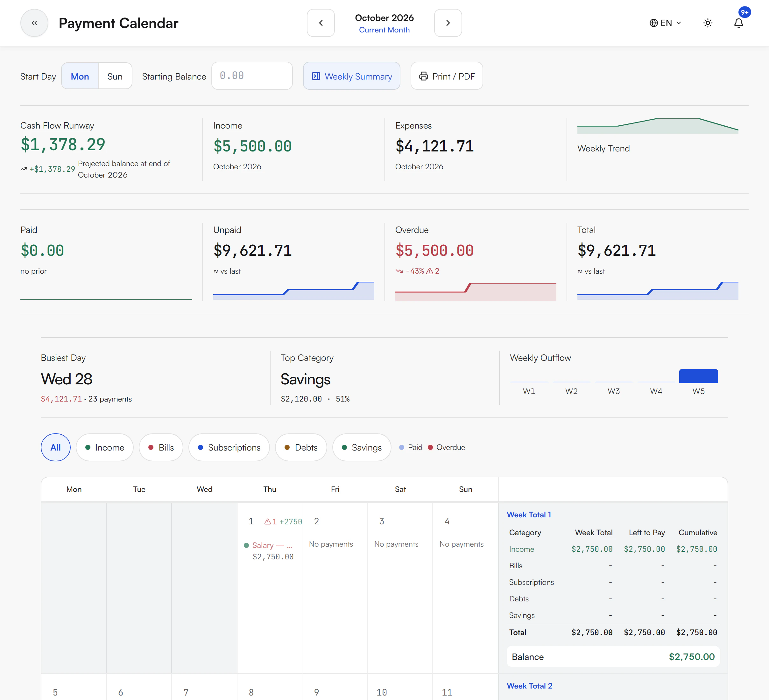
Task: Go to next month arrow
Action: coord(448,23)
